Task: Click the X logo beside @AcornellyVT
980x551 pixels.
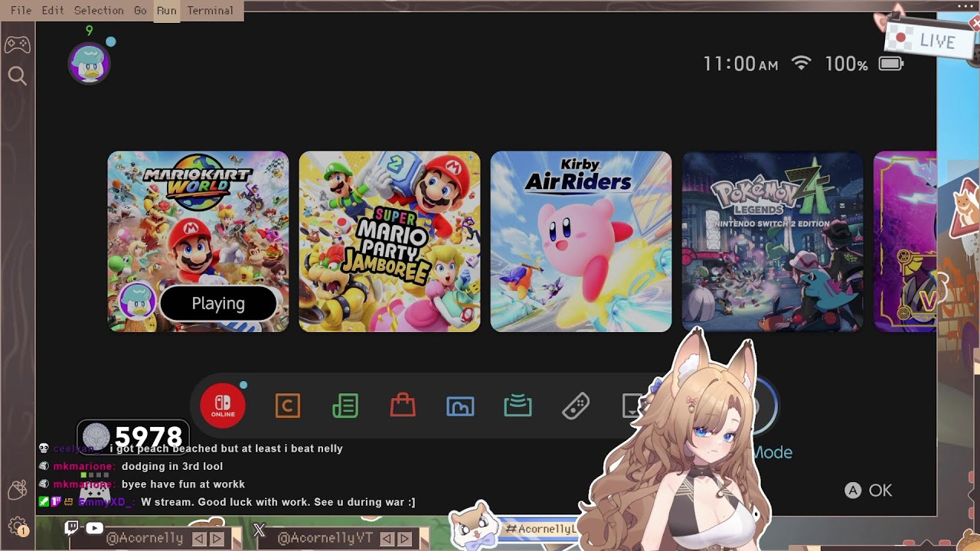Action: 259,530
